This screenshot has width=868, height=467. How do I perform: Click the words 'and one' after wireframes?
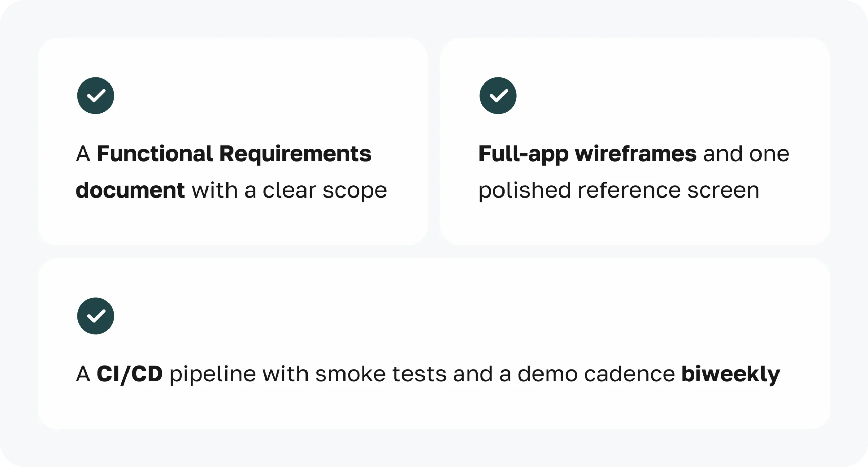coord(746,154)
